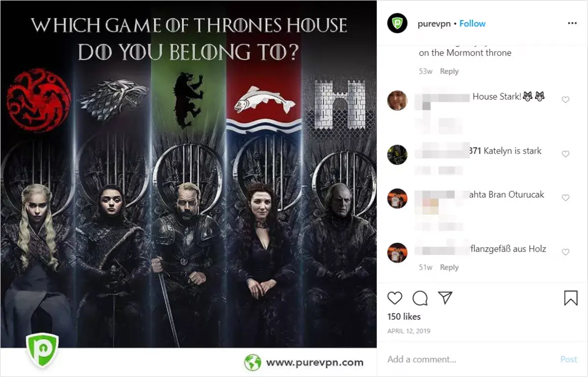Open the House Stark commenter's avatar

397,101
